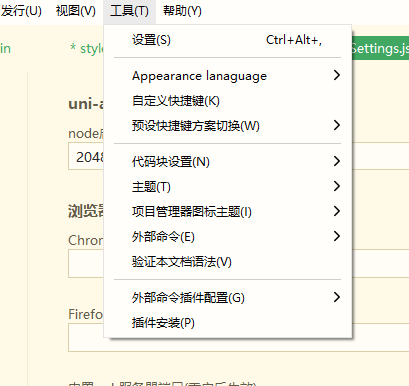Expand 外部命令(E) submenu
The width and height of the screenshot is (409, 386).
tap(227, 237)
